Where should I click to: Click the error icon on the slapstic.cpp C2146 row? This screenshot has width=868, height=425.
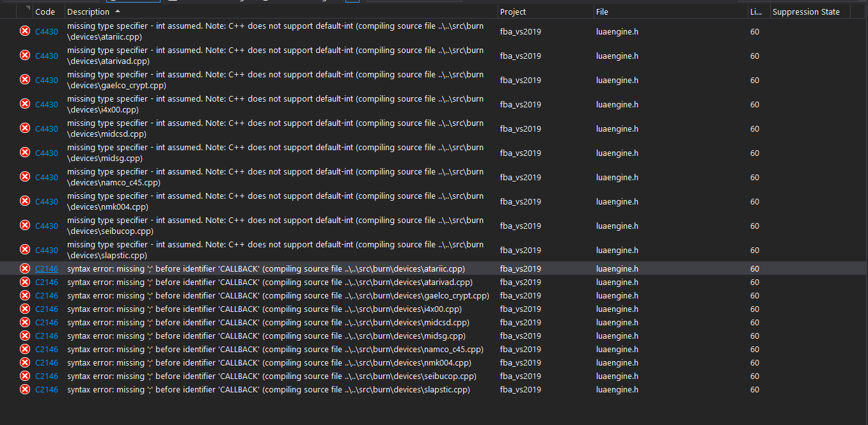point(24,389)
